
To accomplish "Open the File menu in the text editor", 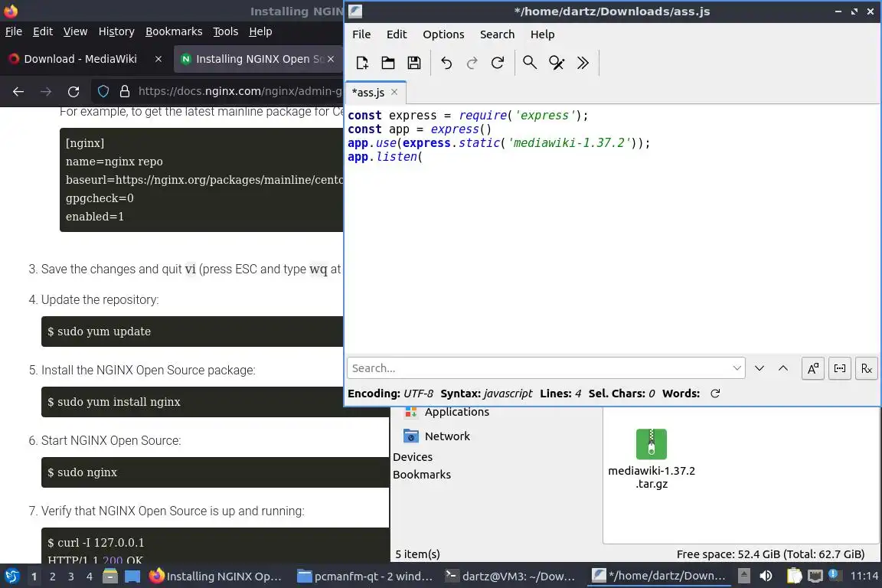I will coord(361,34).
